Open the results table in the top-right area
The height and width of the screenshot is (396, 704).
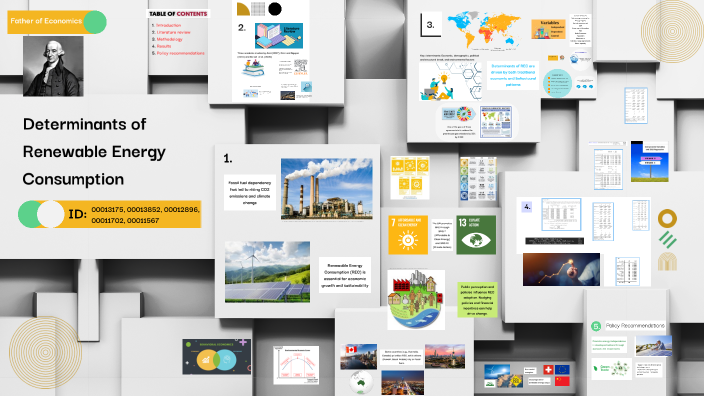(636, 106)
